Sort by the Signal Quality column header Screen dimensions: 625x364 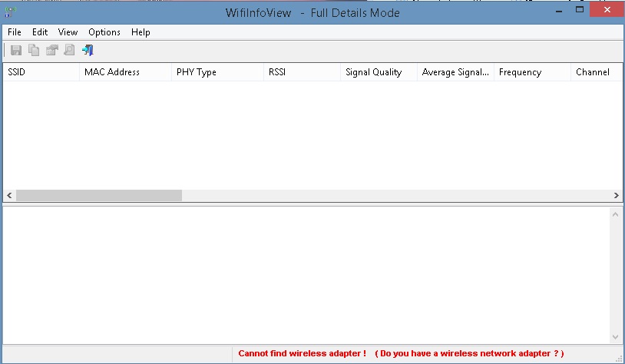click(379, 72)
